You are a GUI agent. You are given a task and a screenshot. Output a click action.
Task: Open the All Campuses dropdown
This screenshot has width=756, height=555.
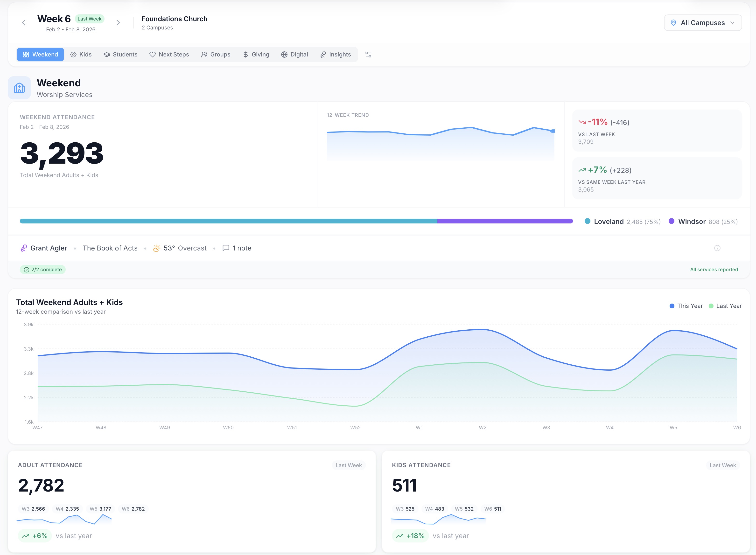[703, 22]
